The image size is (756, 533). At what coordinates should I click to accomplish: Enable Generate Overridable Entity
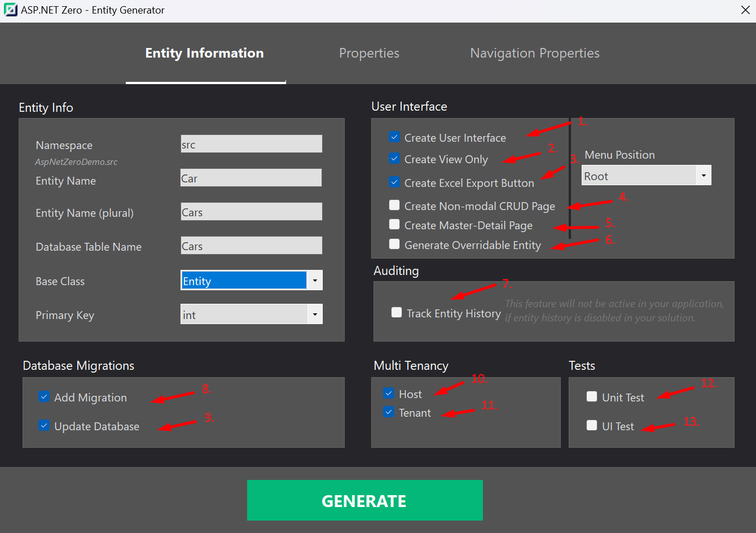tap(394, 244)
